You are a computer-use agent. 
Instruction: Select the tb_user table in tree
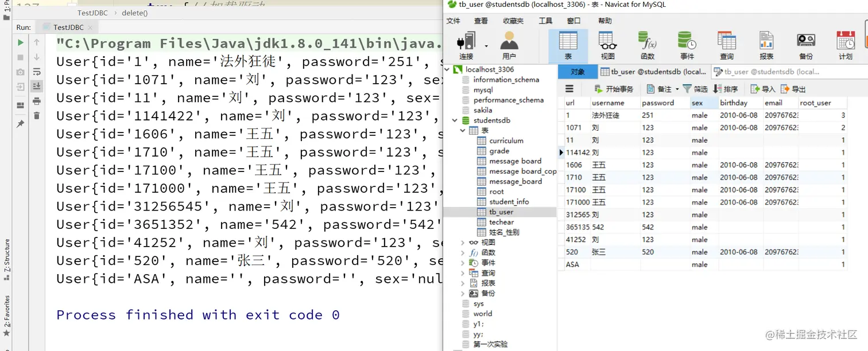tap(501, 212)
